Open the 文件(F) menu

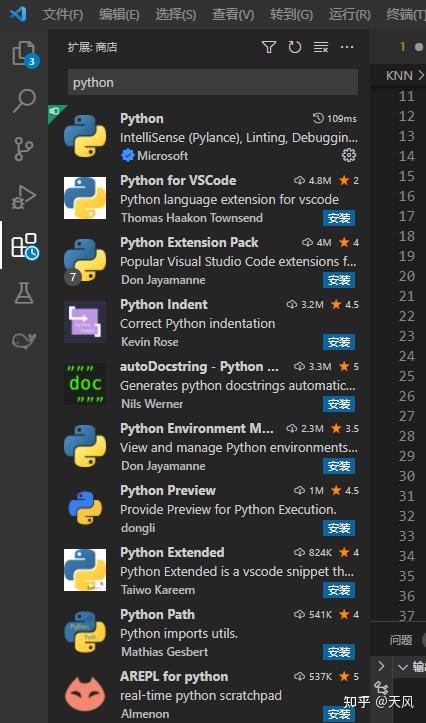tap(63, 15)
